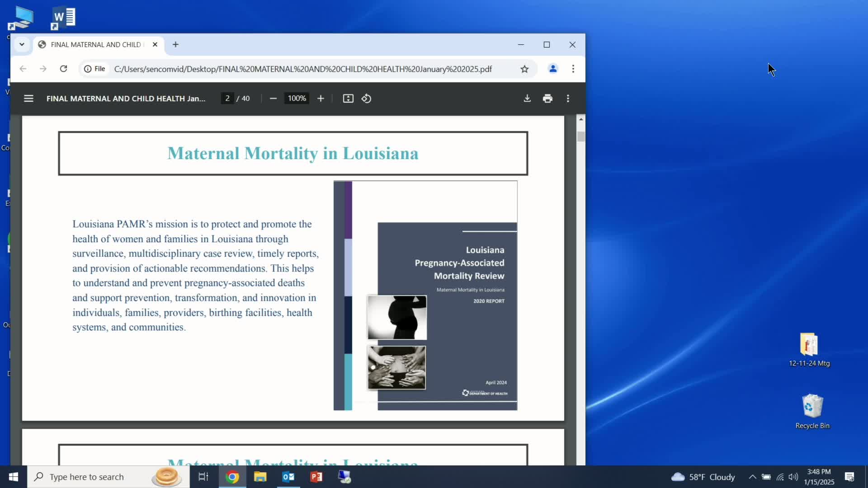
Task: Open the Chrome profile icon
Action: pyautogui.click(x=553, y=69)
